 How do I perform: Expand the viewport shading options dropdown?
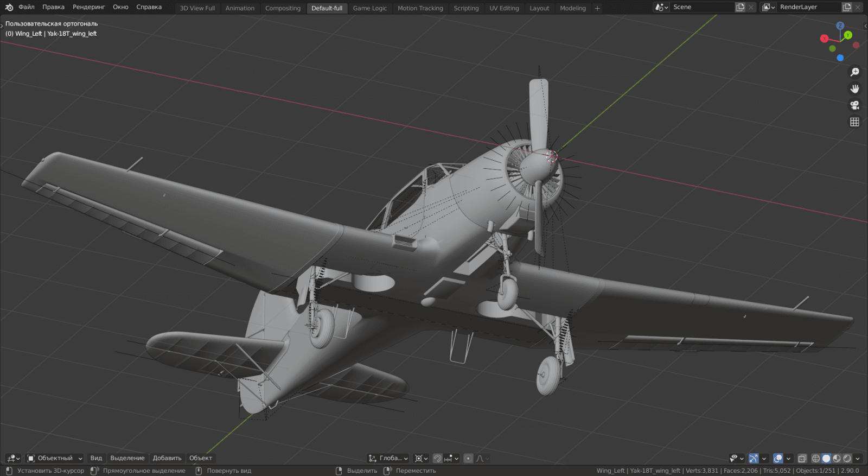pyautogui.click(x=858, y=459)
